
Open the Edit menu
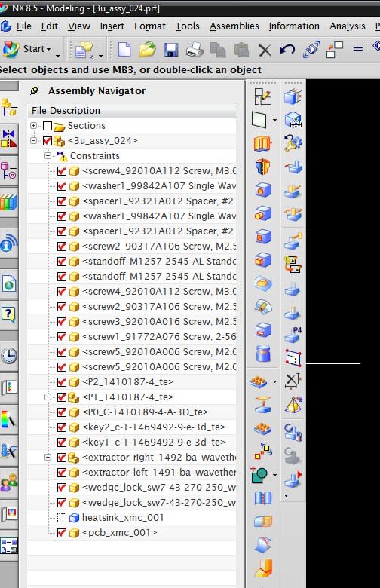click(49, 26)
